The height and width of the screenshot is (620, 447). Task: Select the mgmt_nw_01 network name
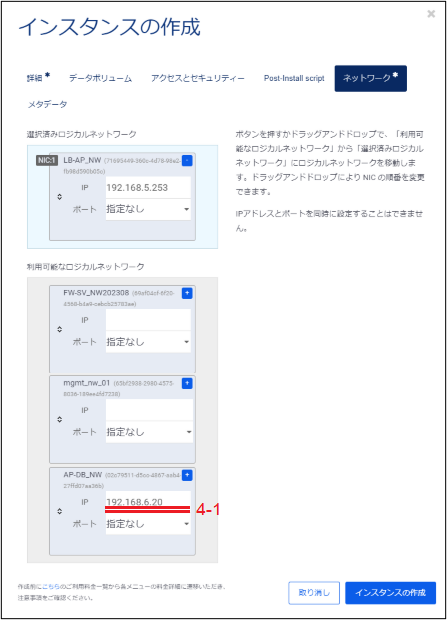[x=86, y=383]
